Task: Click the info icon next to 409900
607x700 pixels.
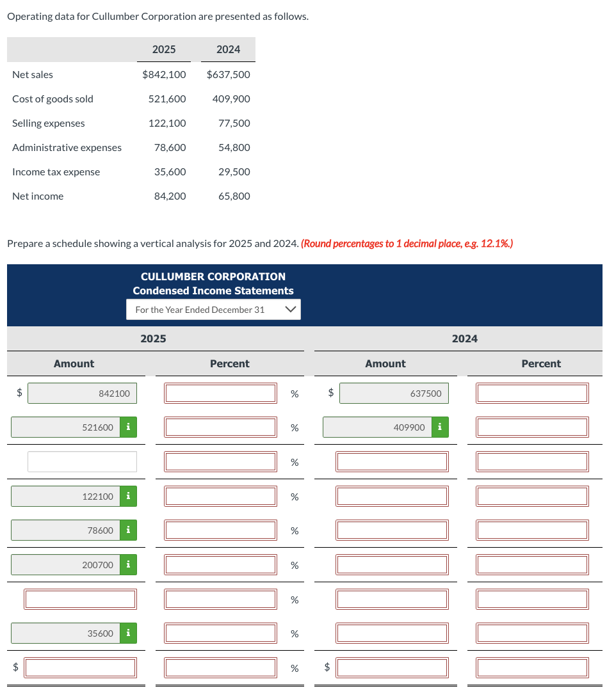Action: click(440, 427)
